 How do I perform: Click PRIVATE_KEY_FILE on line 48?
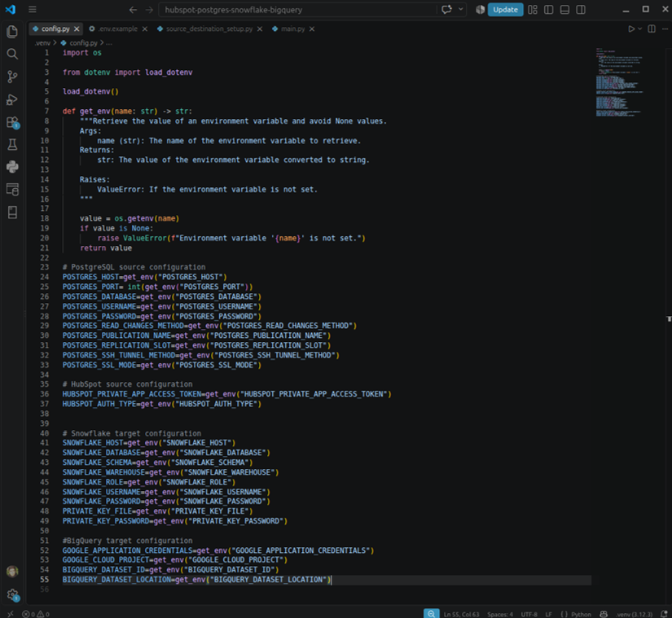point(97,511)
